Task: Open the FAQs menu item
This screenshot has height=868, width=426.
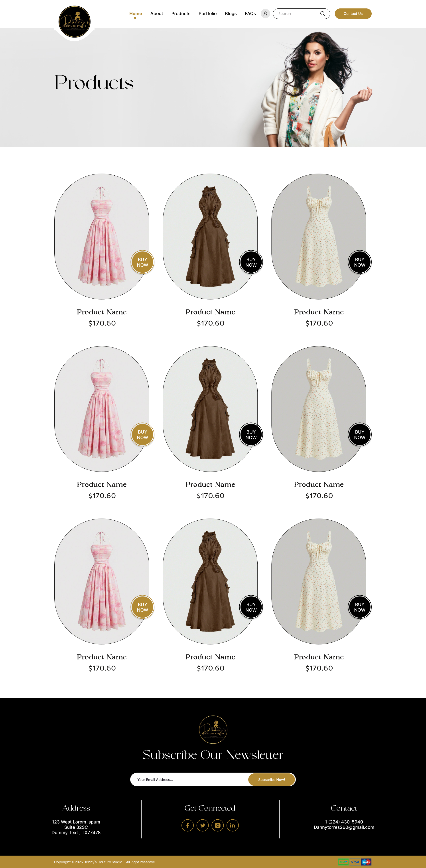Action: 250,14
